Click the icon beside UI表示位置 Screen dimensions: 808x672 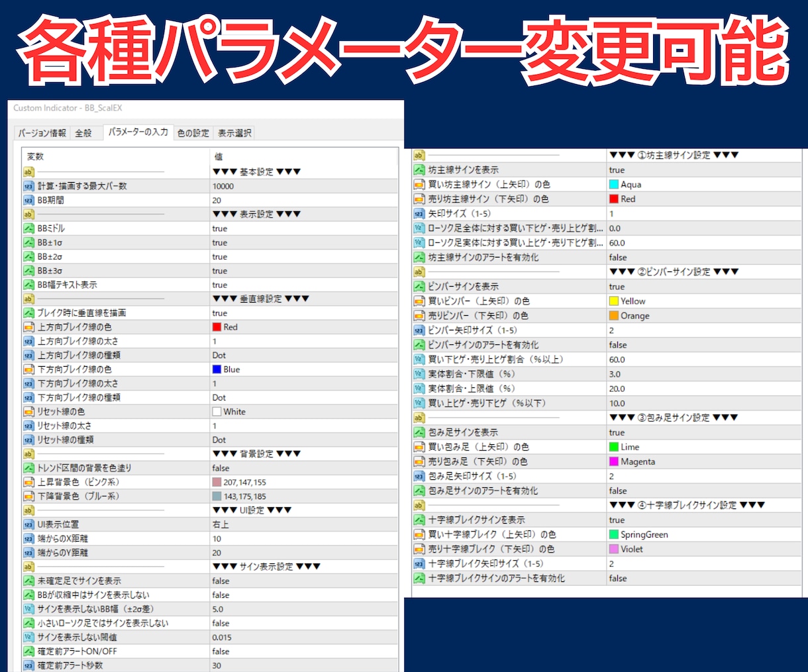[28, 524]
